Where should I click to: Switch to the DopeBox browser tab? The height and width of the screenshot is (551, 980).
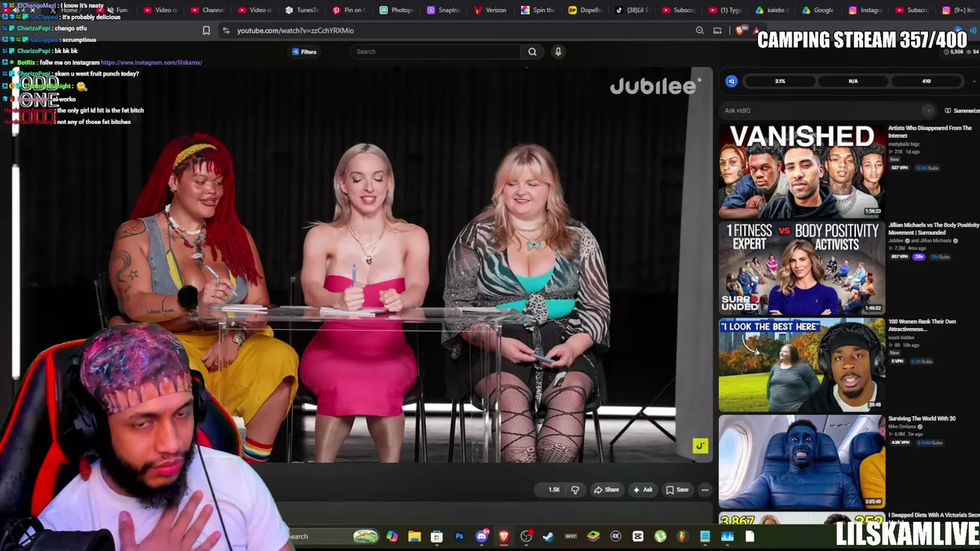(586, 10)
